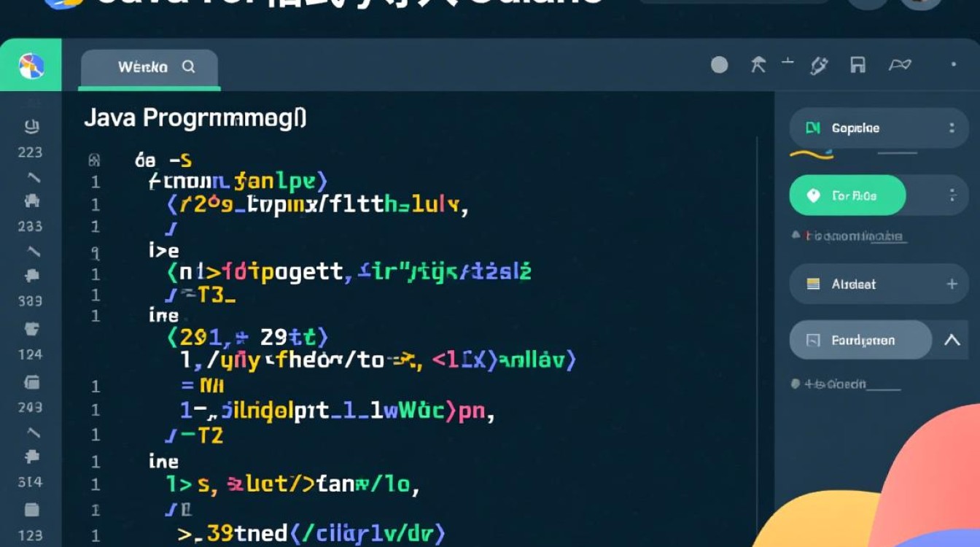
Task: Click the pin-like icon beside the gray circle
Action: tap(758, 65)
